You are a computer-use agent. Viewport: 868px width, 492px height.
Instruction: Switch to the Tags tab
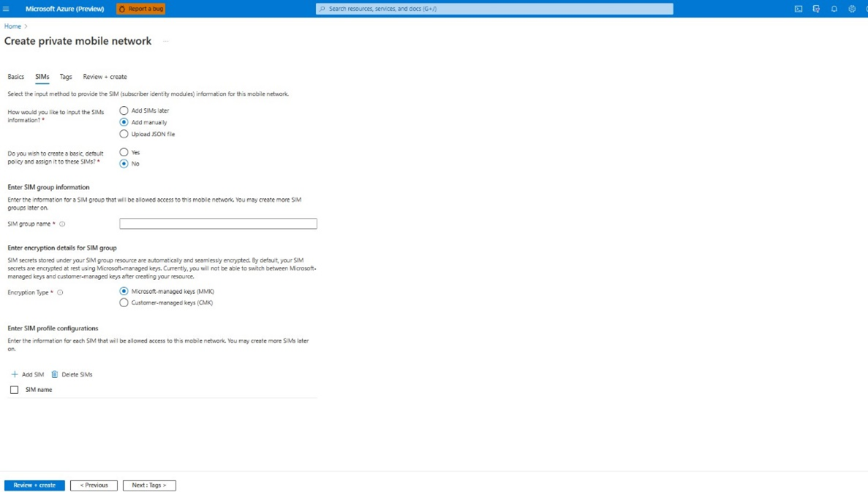(66, 77)
